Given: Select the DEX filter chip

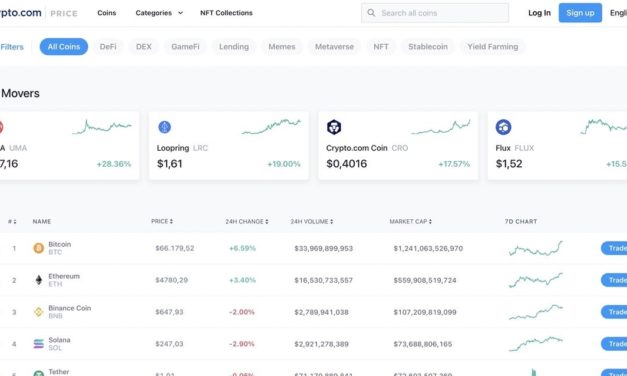Looking at the screenshot, I should click(x=144, y=47).
